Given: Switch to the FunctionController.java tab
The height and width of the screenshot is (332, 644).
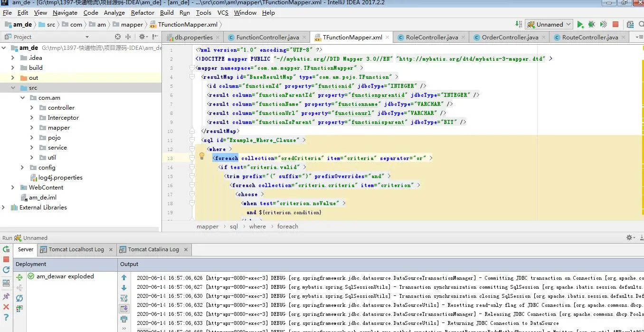Looking at the screenshot, I should pyautogui.click(x=267, y=38).
